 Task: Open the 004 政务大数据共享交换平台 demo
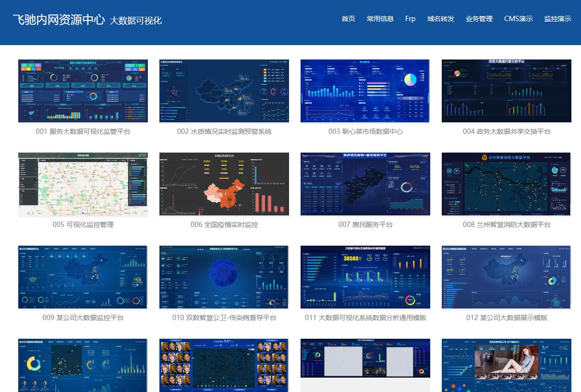tap(506, 91)
